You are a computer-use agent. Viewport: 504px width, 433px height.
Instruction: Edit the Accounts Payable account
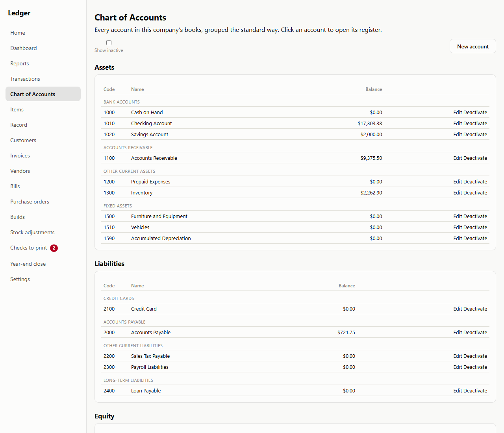[x=458, y=332]
